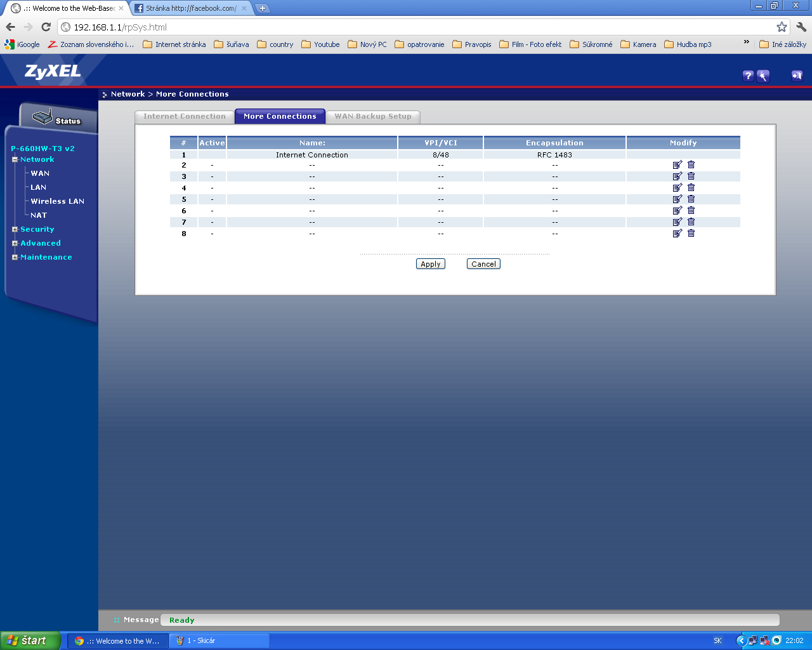Click the RFC 1483 encapsulation cell
Image resolution: width=812 pixels, height=650 pixels.
(554, 154)
